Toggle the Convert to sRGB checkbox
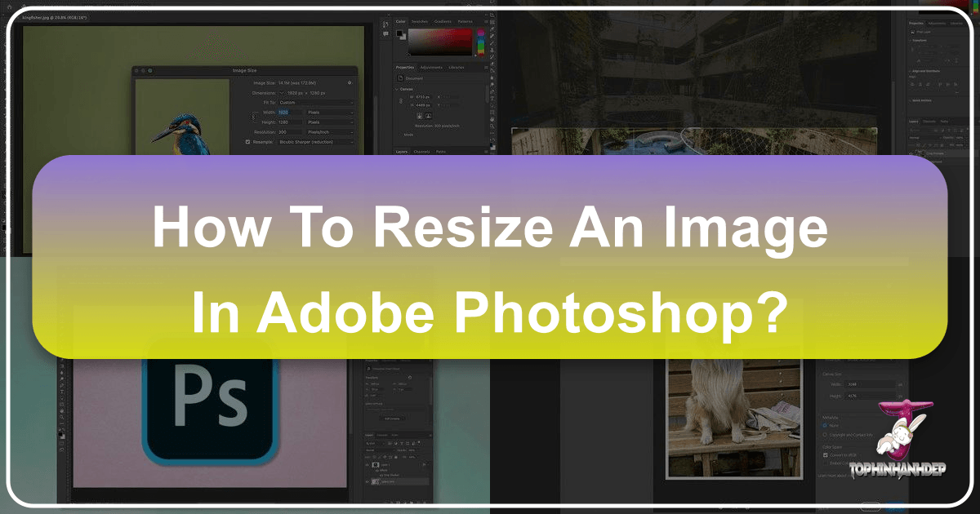The height and width of the screenshot is (514, 980). [826, 455]
